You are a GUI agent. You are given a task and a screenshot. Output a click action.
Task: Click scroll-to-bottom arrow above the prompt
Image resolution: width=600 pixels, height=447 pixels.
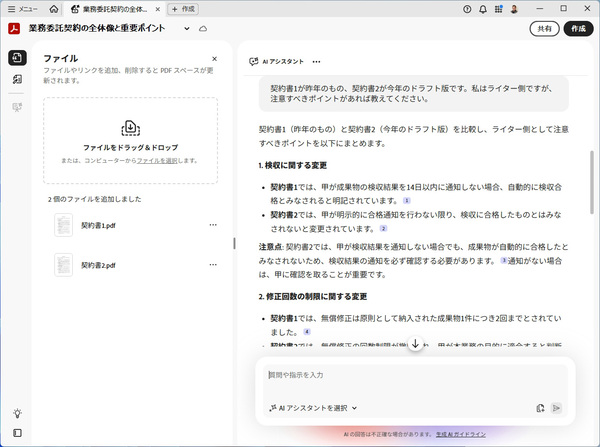click(415, 345)
